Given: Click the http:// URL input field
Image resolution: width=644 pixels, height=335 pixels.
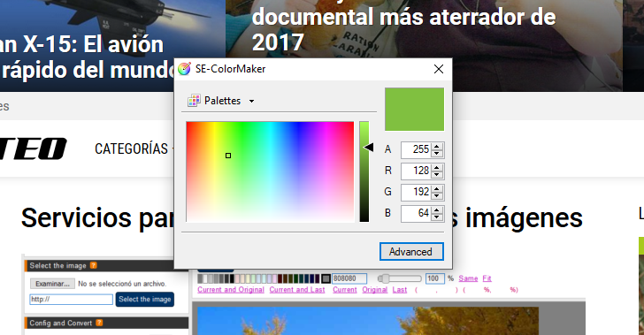Looking at the screenshot, I should pos(71,300).
